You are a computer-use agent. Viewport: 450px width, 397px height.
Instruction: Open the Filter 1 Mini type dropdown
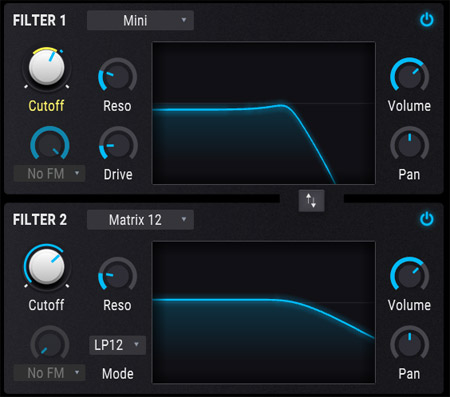click(x=140, y=20)
